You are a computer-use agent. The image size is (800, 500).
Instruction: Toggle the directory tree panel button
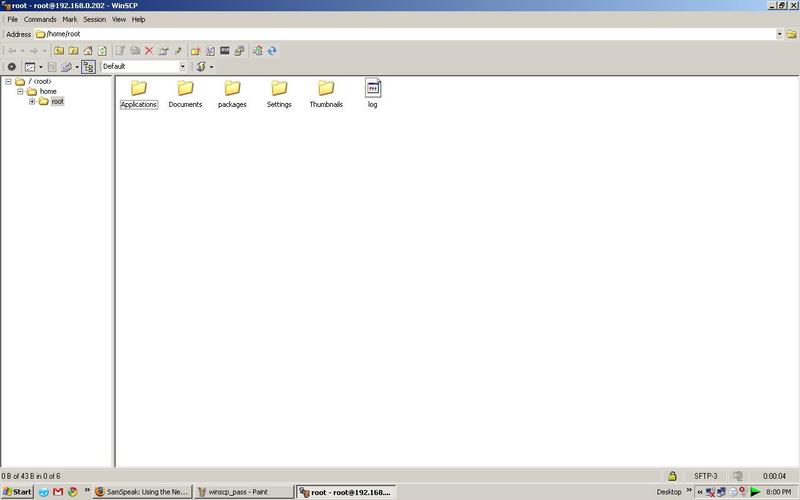pyautogui.click(x=88, y=67)
